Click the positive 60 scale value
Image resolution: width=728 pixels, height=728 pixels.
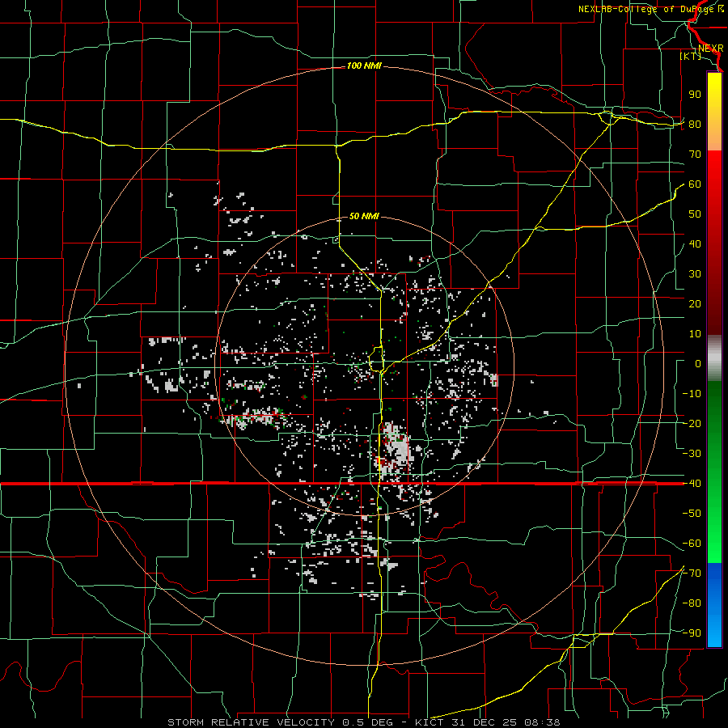(x=695, y=184)
